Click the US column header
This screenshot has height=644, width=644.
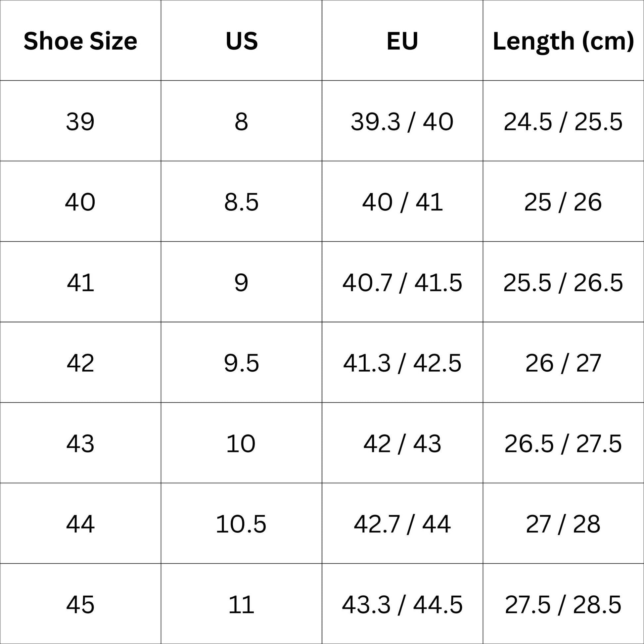[x=241, y=41]
